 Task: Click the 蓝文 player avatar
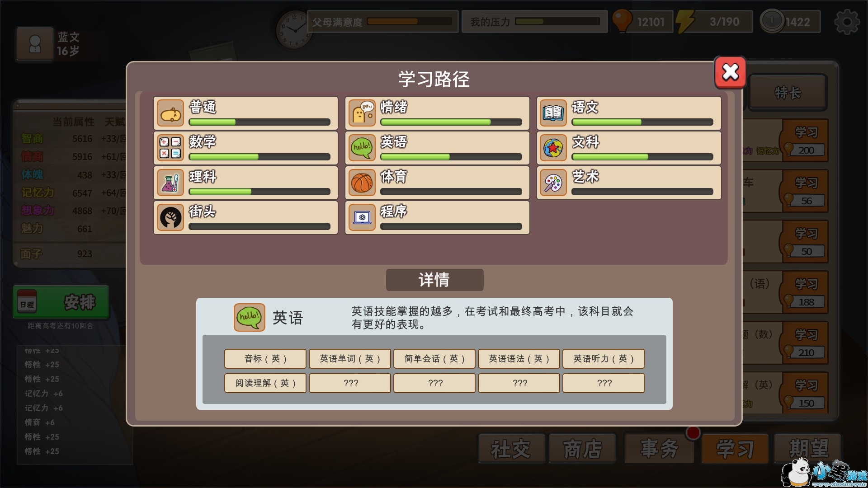[35, 44]
